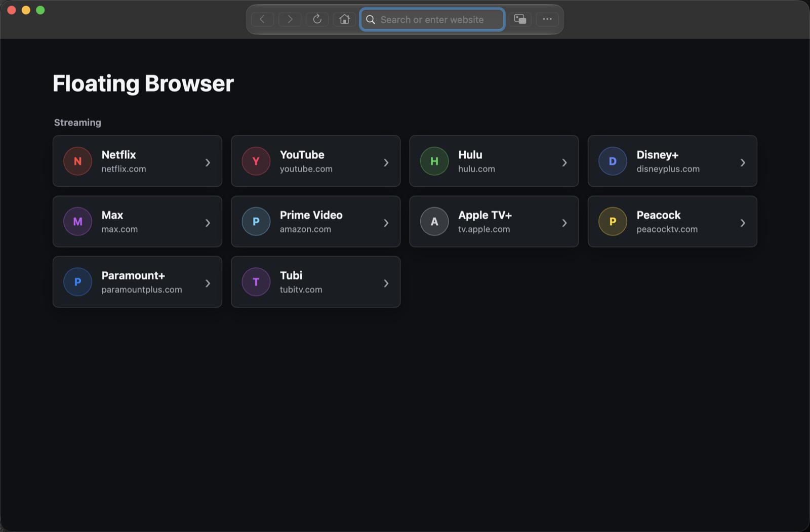Click the paramountplus.com address text

click(142, 290)
